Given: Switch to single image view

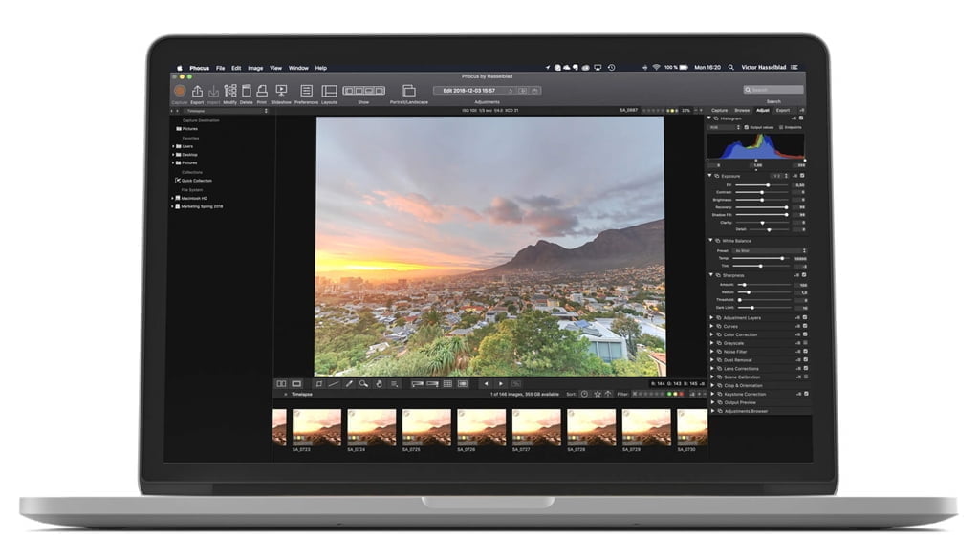Looking at the screenshot, I should (296, 384).
